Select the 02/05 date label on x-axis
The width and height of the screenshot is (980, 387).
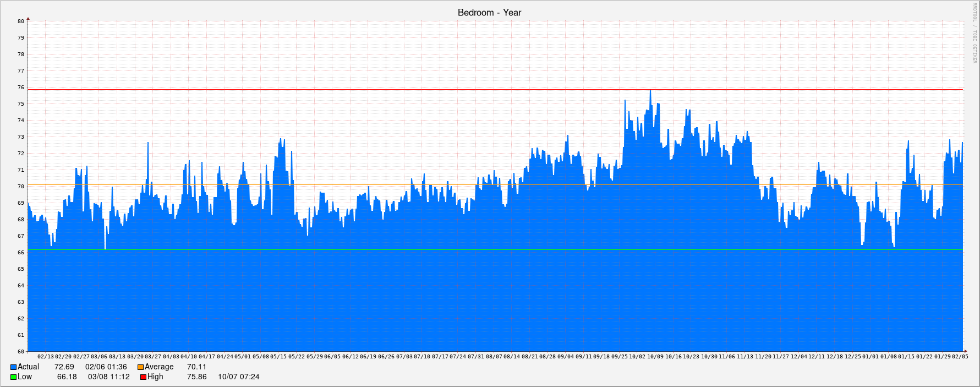pyautogui.click(x=960, y=357)
